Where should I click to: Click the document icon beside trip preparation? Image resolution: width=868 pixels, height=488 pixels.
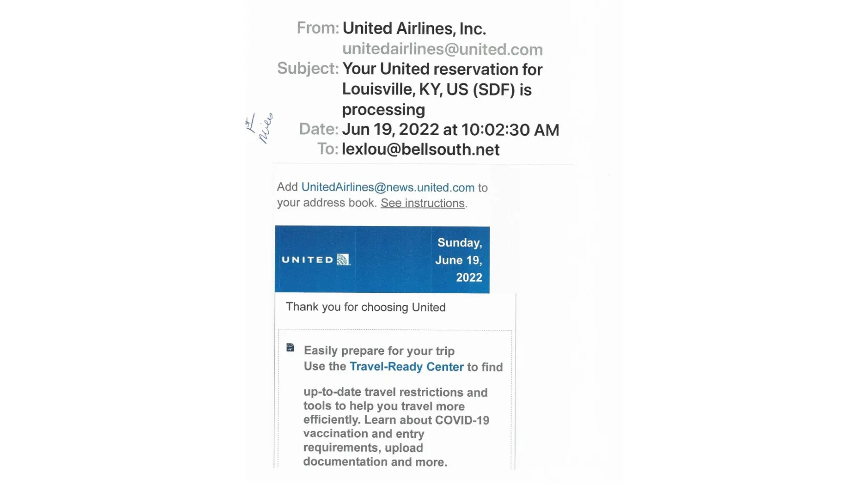tap(290, 347)
